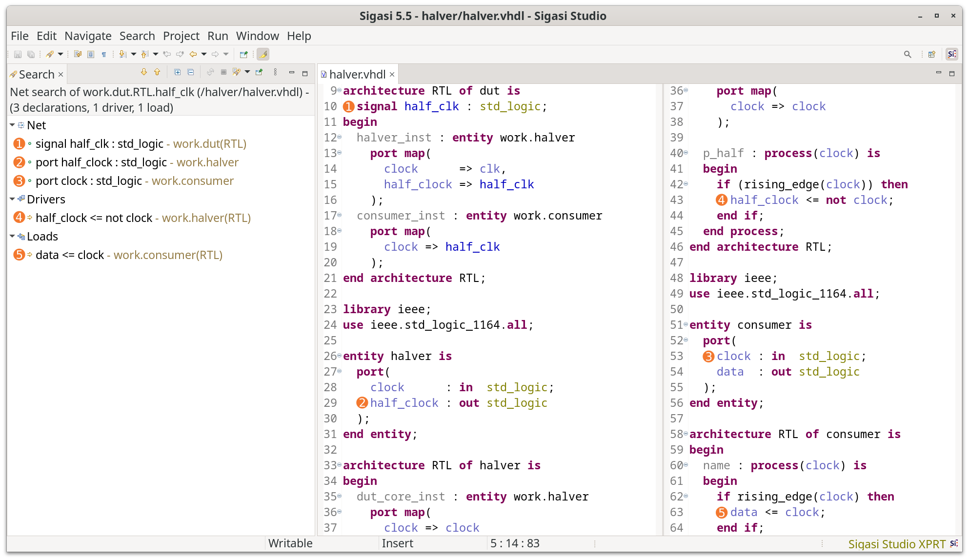Toggle mark occurrences highlighter
The width and height of the screenshot is (969, 560).
pyautogui.click(x=263, y=54)
